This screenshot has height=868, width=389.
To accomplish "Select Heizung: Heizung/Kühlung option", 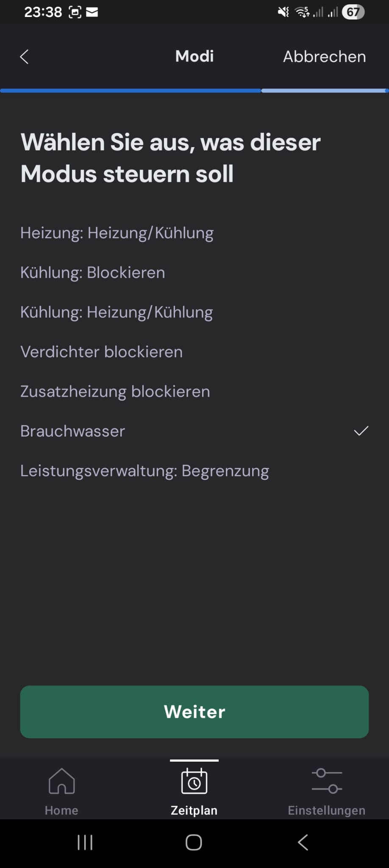I will tap(117, 233).
